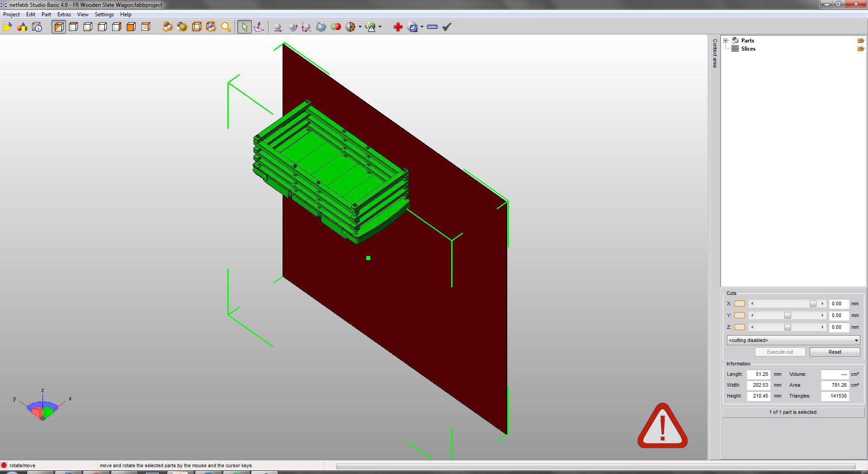Select the arrow selection tool
This screenshot has height=474, width=868.
click(244, 27)
